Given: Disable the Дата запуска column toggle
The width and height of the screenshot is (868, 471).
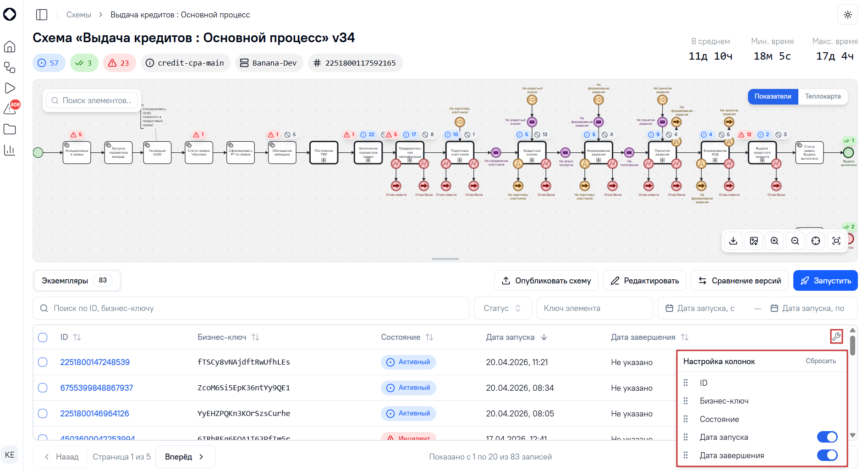Looking at the screenshot, I should pyautogui.click(x=827, y=437).
